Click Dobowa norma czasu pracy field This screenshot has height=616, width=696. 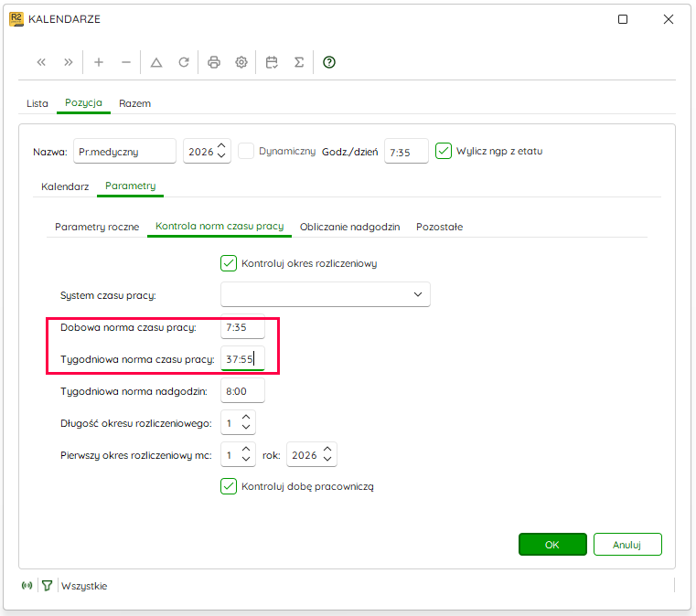(x=242, y=327)
